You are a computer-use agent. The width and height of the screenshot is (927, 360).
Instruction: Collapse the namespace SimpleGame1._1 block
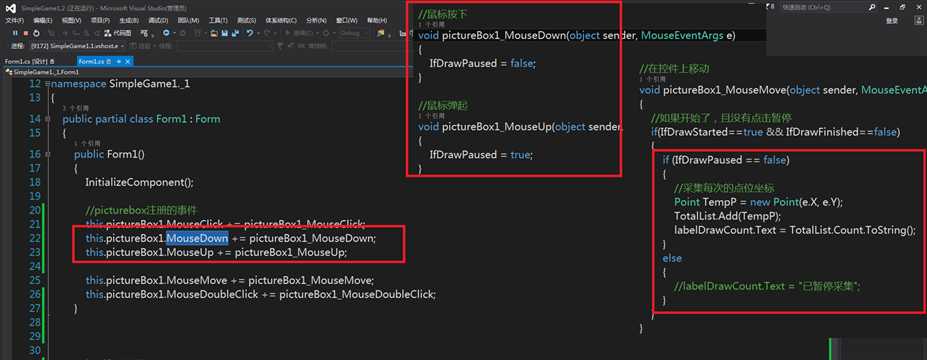pyautogui.click(x=48, y=84)
